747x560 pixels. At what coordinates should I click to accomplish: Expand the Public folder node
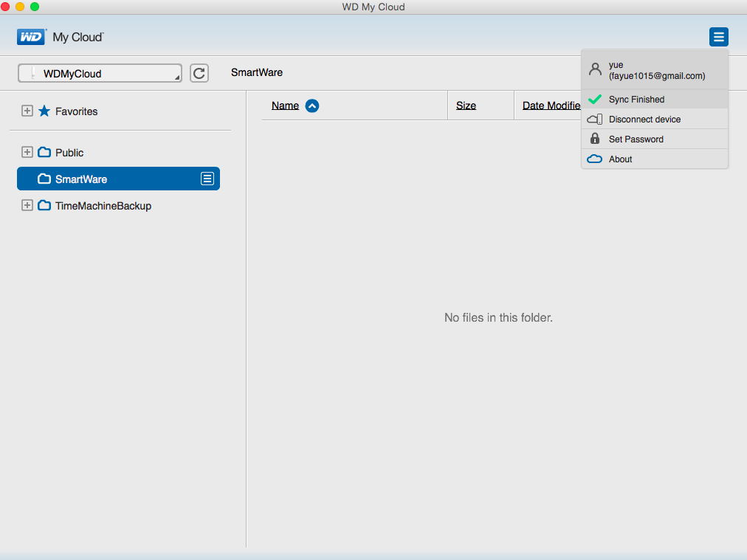click(x=27, y=153)
